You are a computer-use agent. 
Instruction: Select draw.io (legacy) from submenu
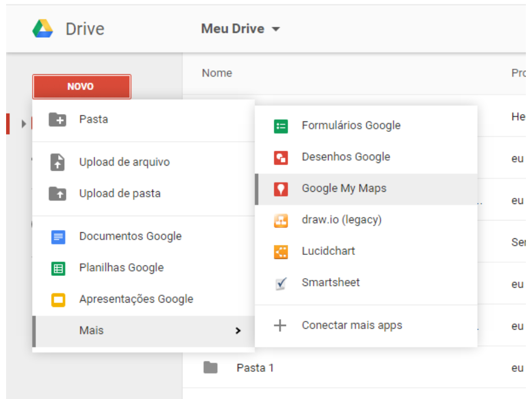(x=341, y=219)
